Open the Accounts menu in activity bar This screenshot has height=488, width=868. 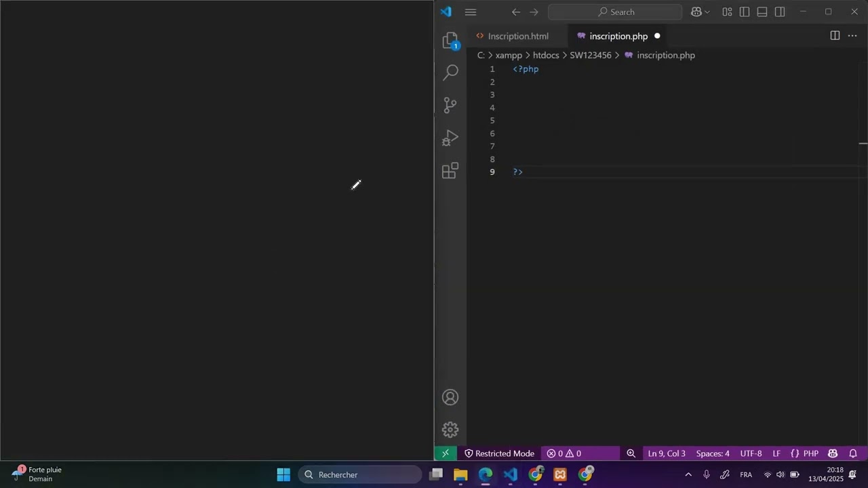[450, 397]
